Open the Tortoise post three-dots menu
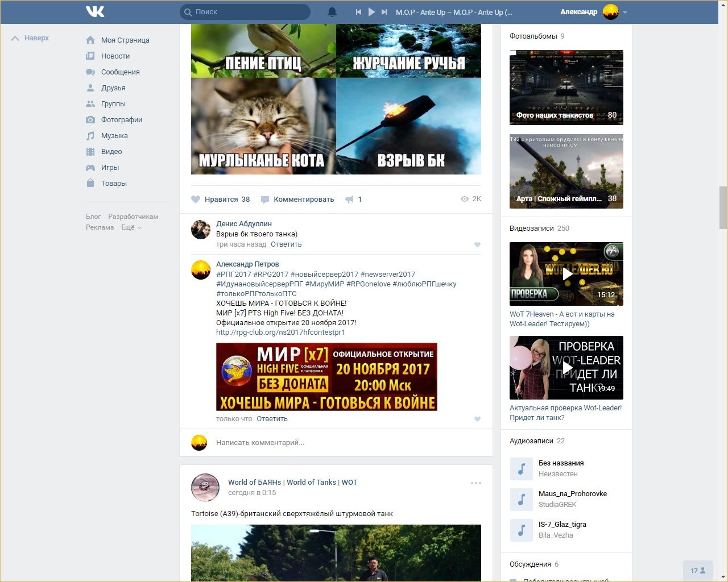 [476, 483]
